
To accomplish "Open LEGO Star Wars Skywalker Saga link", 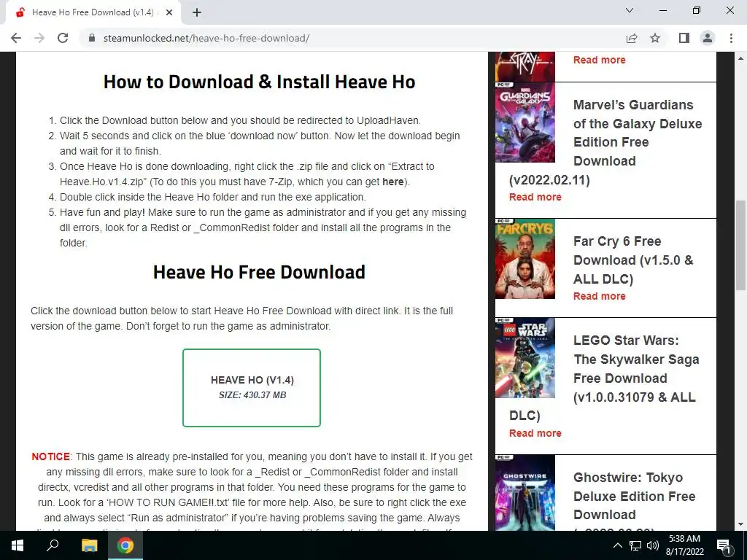I will (x=636, y=368).
